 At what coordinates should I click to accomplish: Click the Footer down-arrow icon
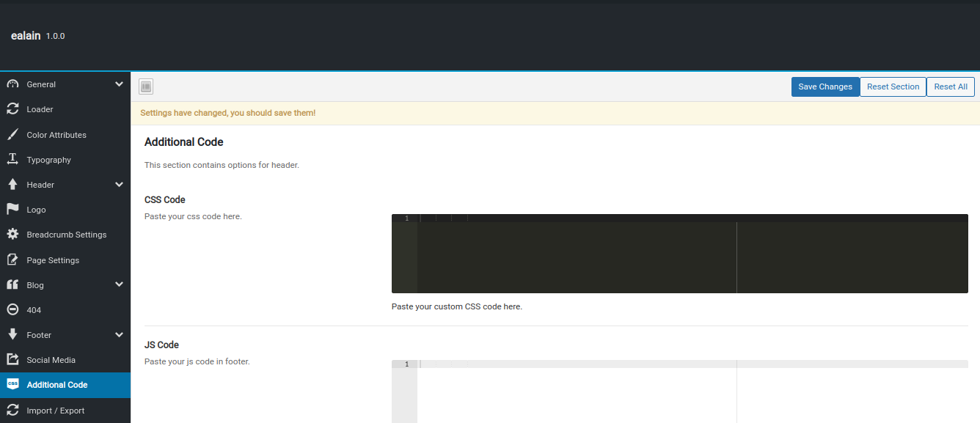[12, 335]
